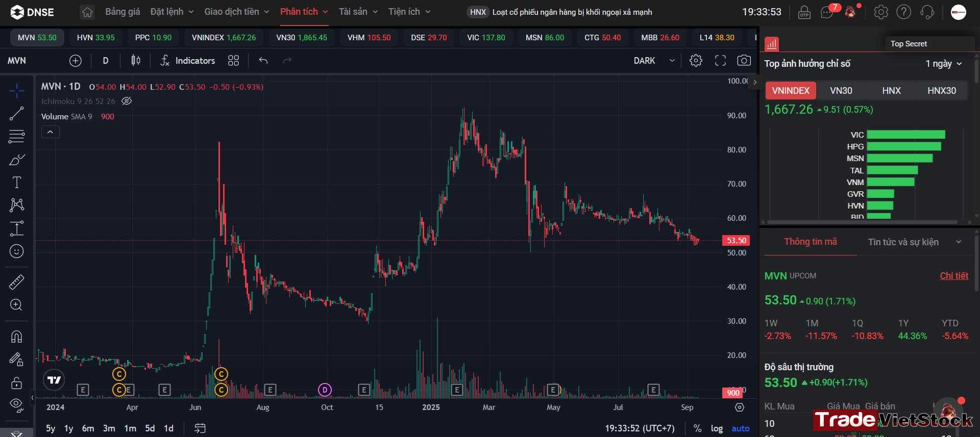980x437 pixels.
Task: Open the layout templates grid icon
Action: point(233,61)
